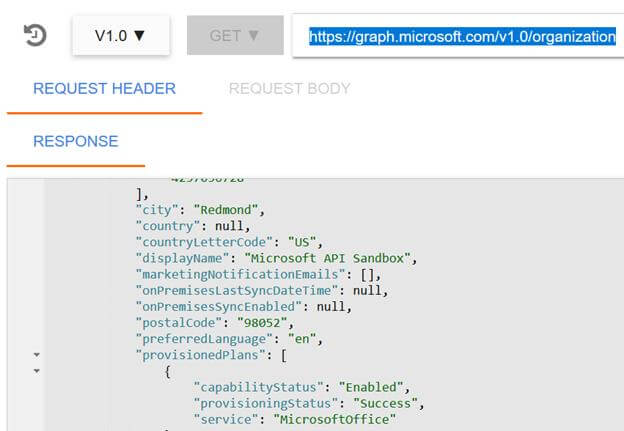Collapse the provisionedPlans first object fold arrow
The width and height of the screenshot is (624, 431).
tap(37, 371)
